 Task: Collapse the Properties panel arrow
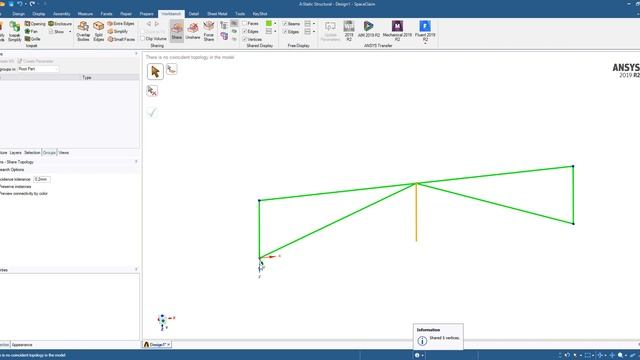136,270
